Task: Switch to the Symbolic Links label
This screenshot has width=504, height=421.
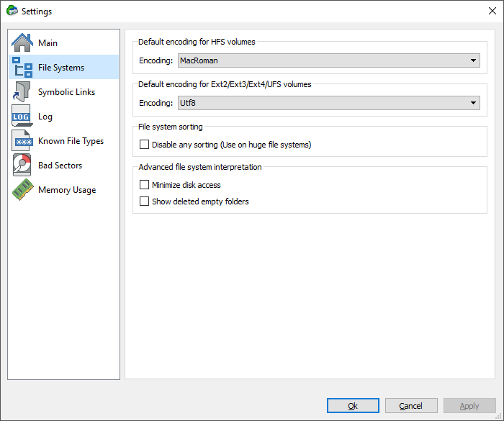Action: pos(66,92)
